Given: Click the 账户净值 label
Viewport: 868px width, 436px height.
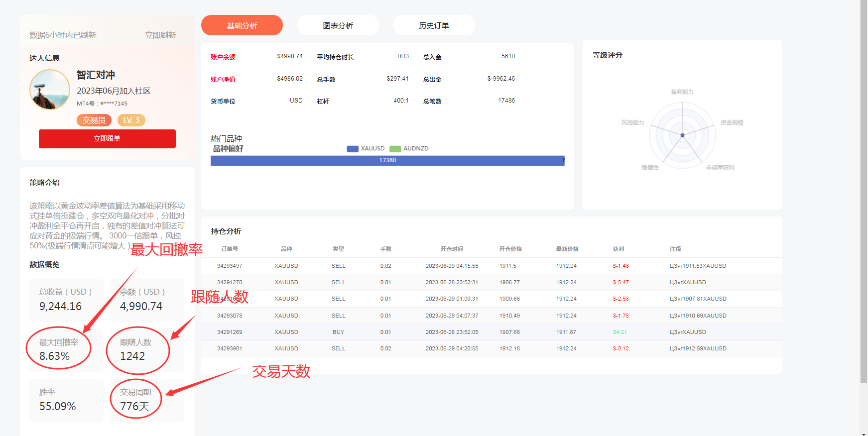Looking at the screenshot, I should coord(223,80).
